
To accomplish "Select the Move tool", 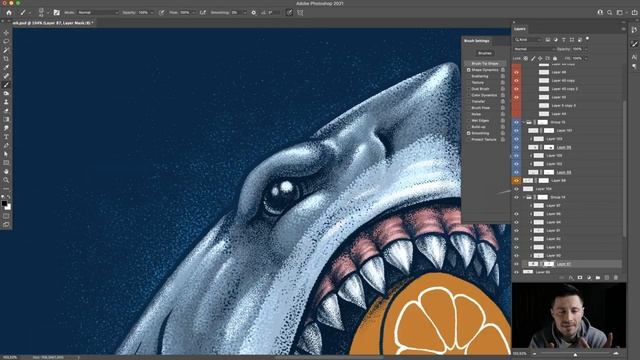I will [x=6, y=33].
